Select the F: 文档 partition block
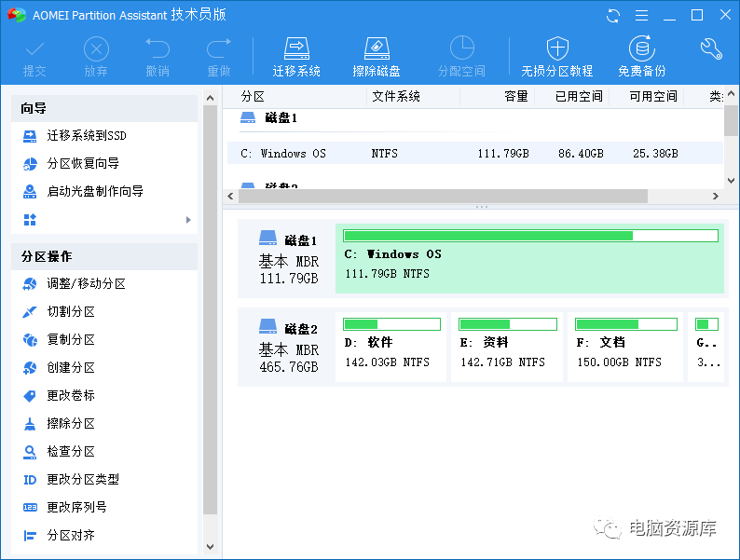The image size is (740, 560). coord(625,347)
